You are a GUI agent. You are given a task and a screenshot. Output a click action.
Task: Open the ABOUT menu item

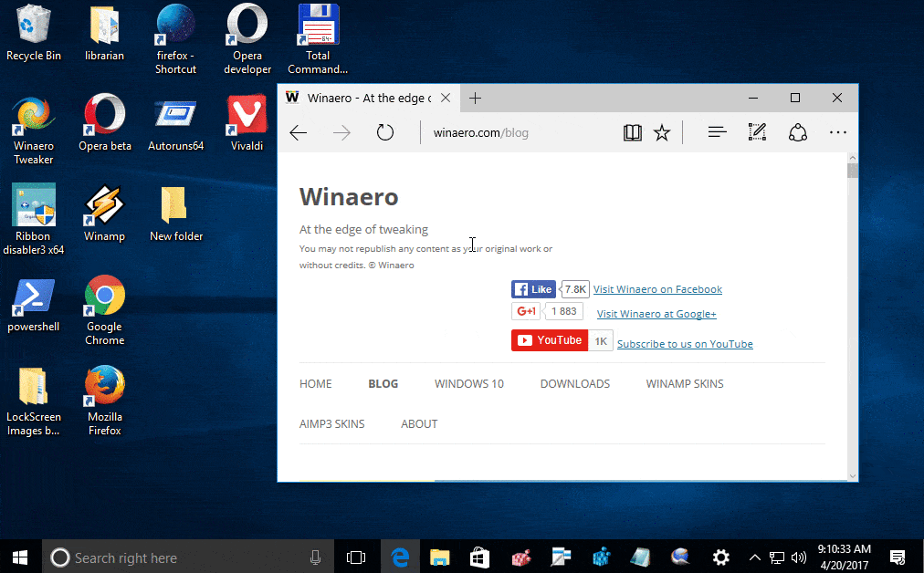(x=419, y=424)
